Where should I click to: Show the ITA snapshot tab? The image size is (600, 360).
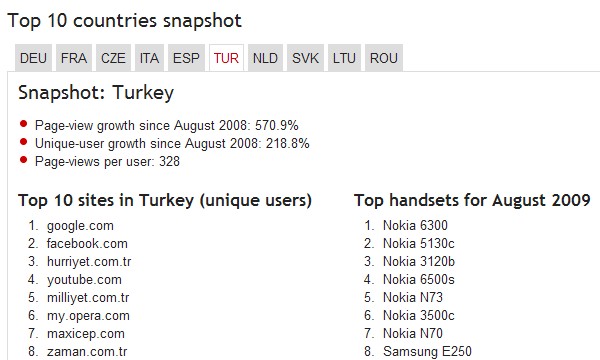pyautogui.click(x=149, y=58)
